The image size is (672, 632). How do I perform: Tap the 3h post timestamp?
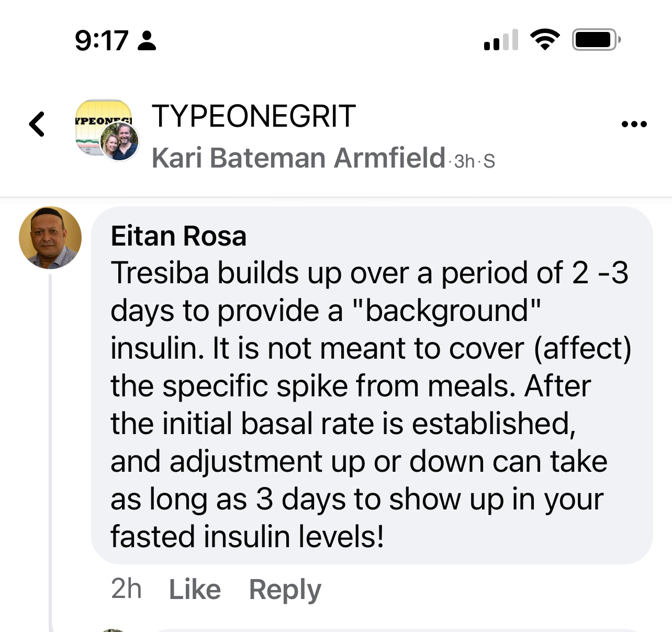pos(464,161)
